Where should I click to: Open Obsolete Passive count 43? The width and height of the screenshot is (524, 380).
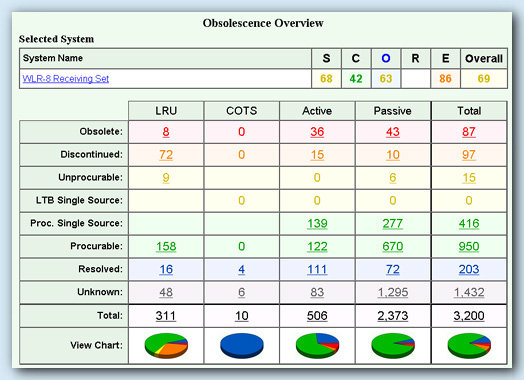[393, 132]
